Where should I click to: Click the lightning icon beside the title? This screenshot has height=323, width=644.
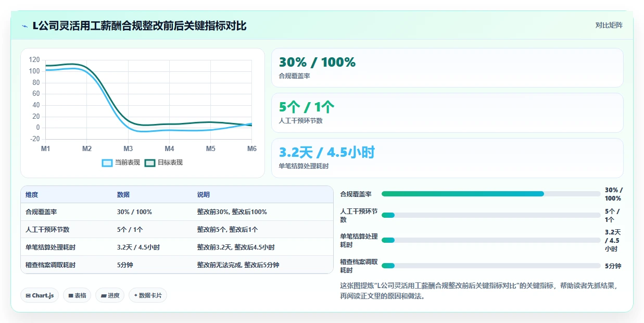(x=24, y=26)
